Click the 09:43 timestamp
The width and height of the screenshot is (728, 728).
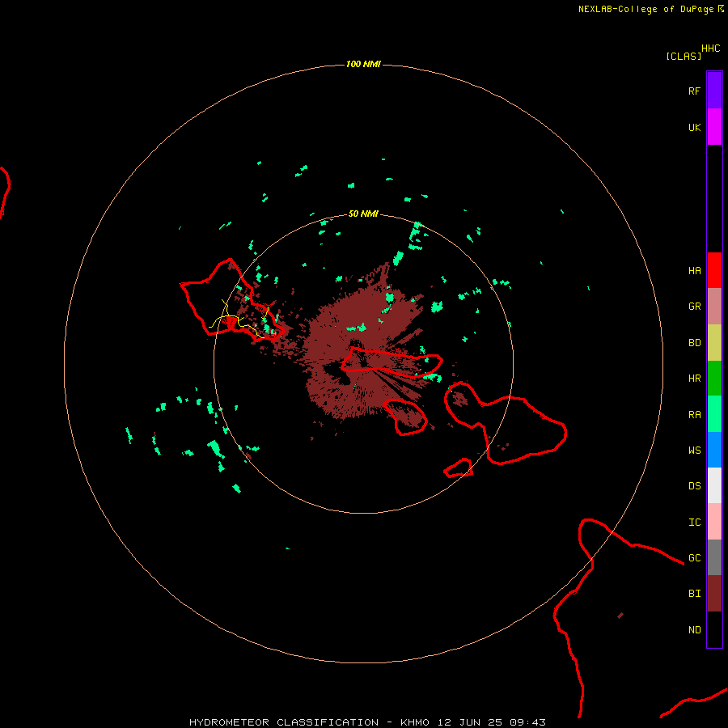click(x=527, y=722)
